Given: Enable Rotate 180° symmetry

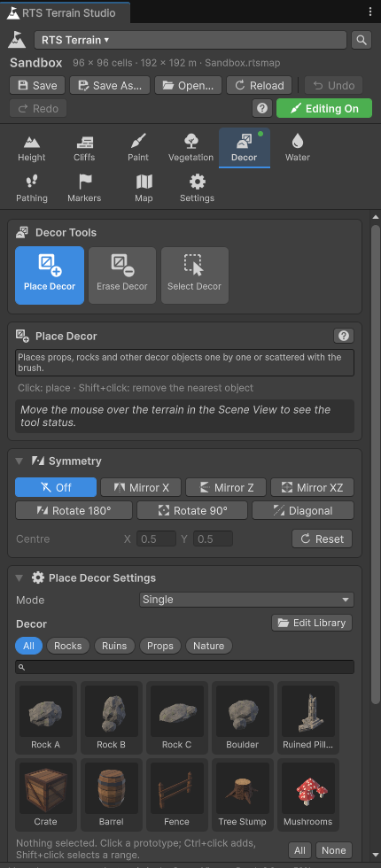Looking at the screenshot, I should pyautogui.click(x=74, y=511).
